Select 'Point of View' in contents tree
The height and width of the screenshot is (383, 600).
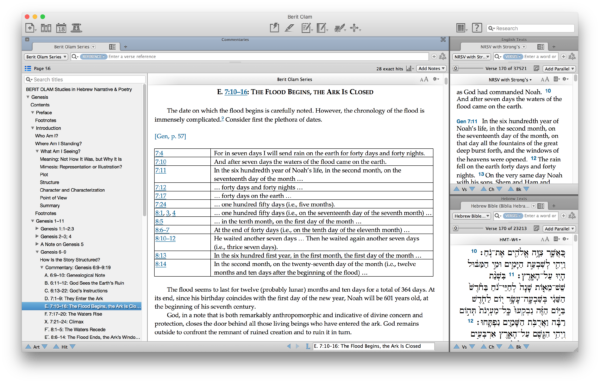click(x=53, y=197)
